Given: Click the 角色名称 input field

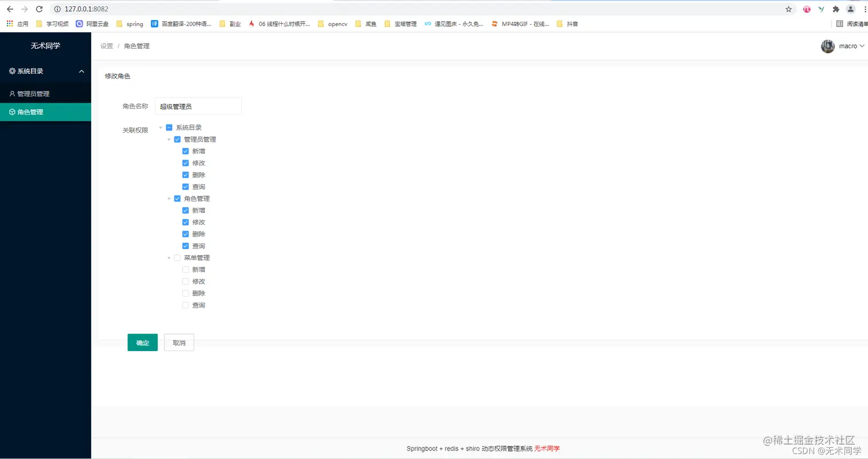Looking at the screenshot, I should tap(198, 106).
